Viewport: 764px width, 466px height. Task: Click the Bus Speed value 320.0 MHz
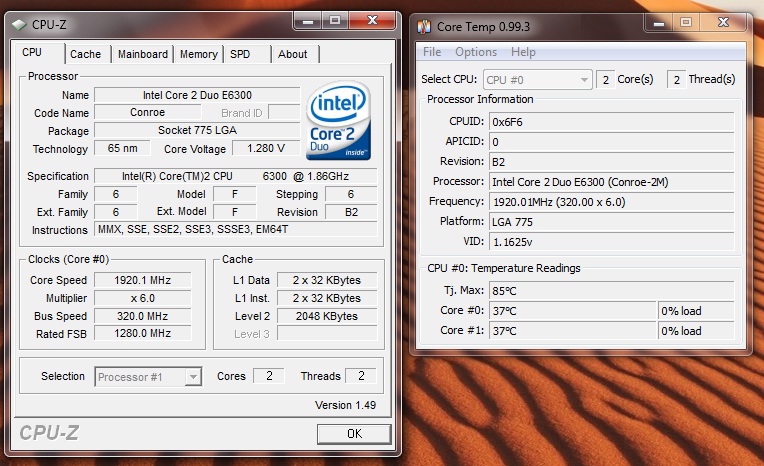[x=143, y=316]
